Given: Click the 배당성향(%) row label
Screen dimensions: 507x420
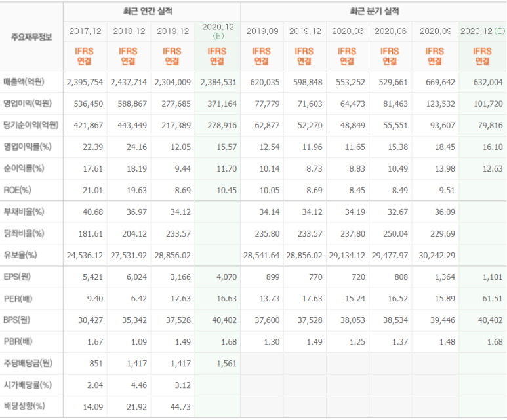Looking at the screenshot, I should coord(24,406).
